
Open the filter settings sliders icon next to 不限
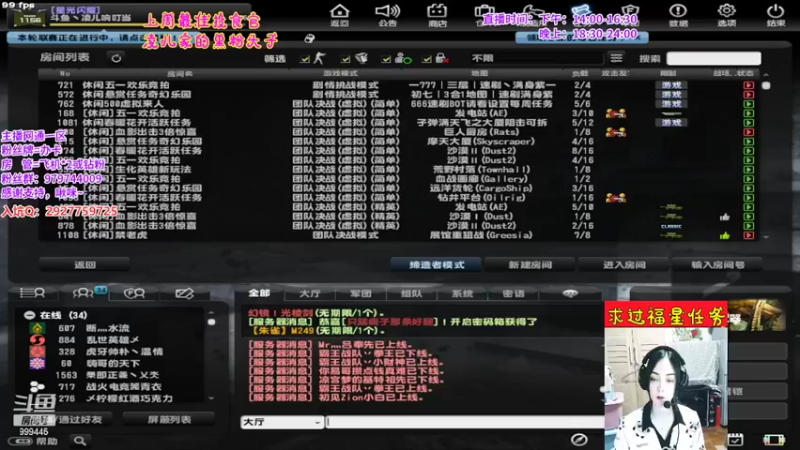tap(616, 58)
